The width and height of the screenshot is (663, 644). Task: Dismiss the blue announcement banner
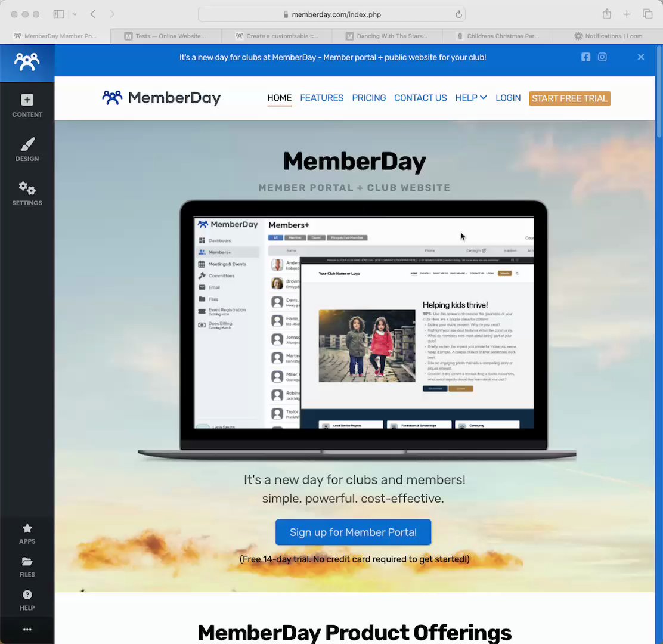[x=641, y=57]
